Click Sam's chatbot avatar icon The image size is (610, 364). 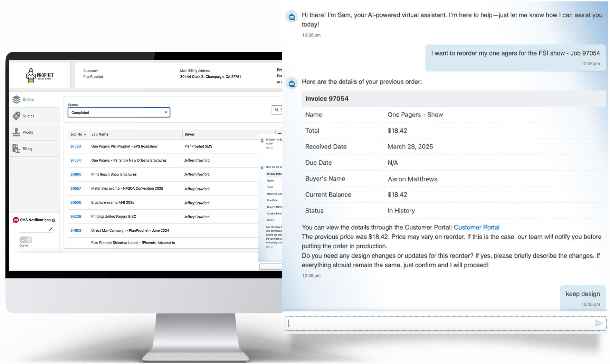[292, 16]
